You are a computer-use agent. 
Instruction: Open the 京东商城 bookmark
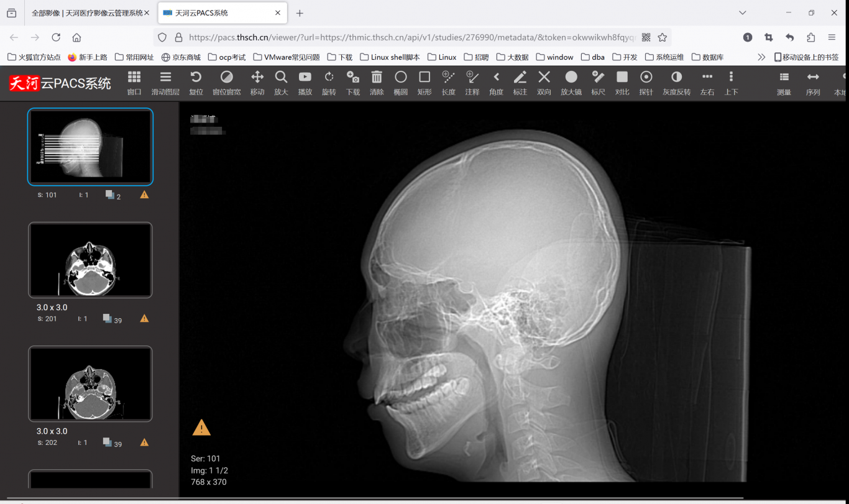click(x=181, y=57)
